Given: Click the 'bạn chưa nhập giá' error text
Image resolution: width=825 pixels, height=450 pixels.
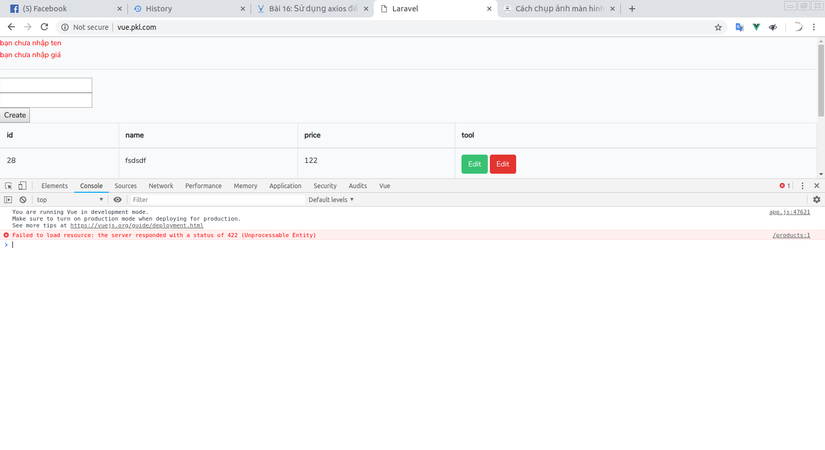Looking at the screenshot, I should click(31, 55).
